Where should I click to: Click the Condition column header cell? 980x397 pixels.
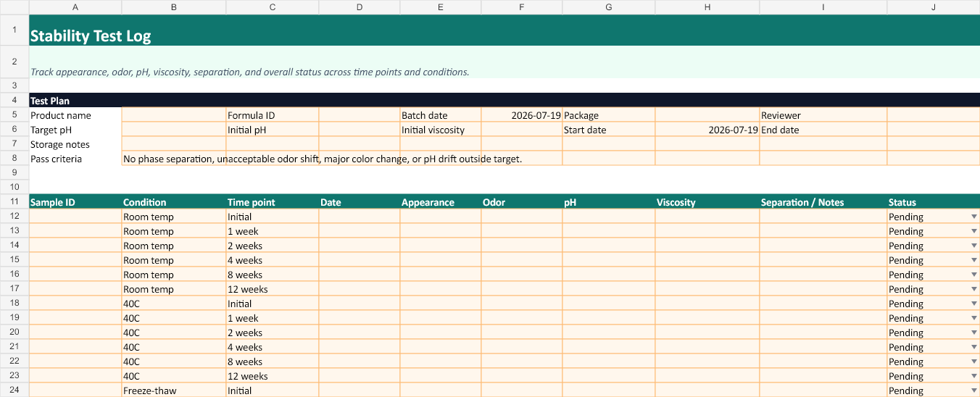point(174,202)
